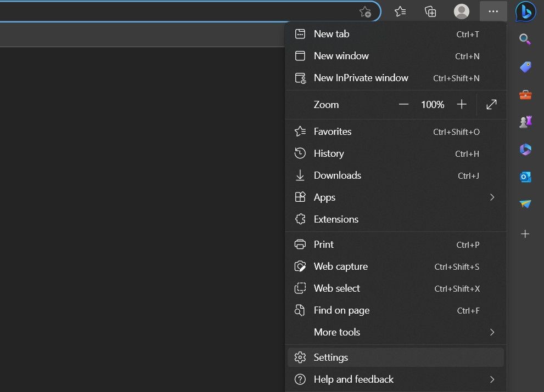Open Favorites from the menu
Image resolution: width=544 pixels, height=392 pixels.
tap(395, 132)
